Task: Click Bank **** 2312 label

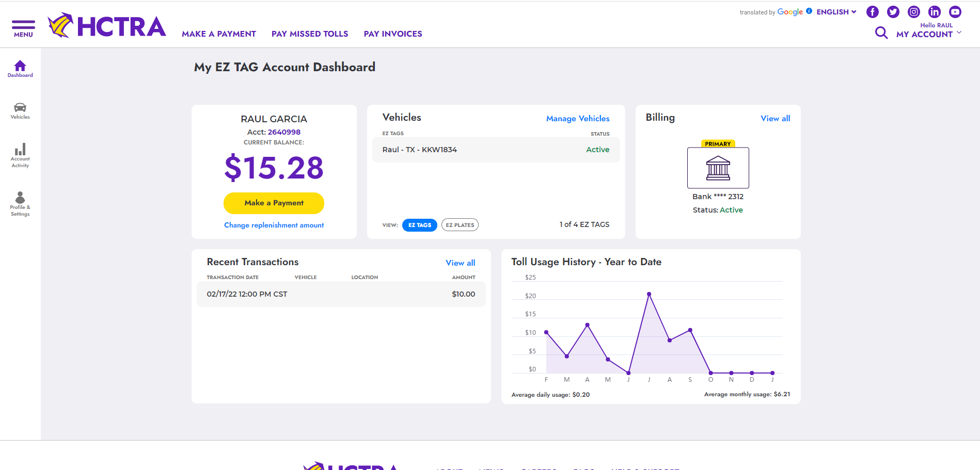Action: tap(718, 197)
